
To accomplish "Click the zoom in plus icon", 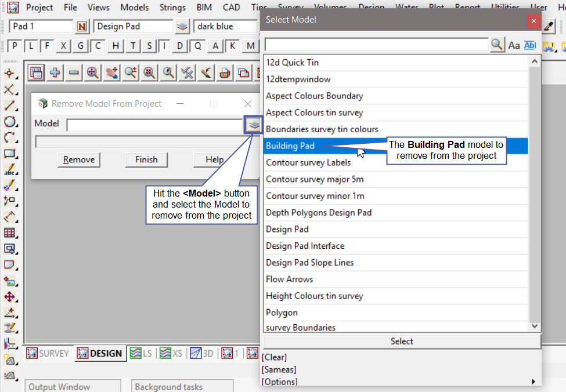I will click(55, 72).
